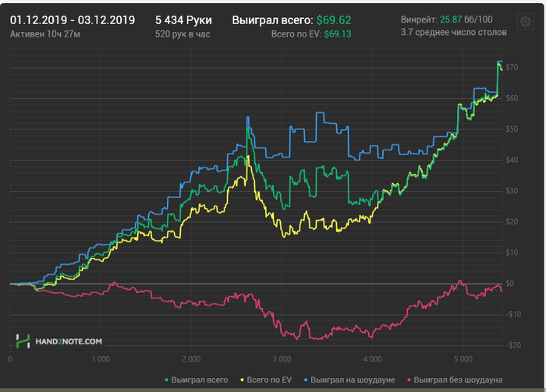Image resolution: width=546 pixels, height=392 pixels.
Task: Toggle the blue 'Выиграл на шоудауне' legend series
Action: click(349, 380)
